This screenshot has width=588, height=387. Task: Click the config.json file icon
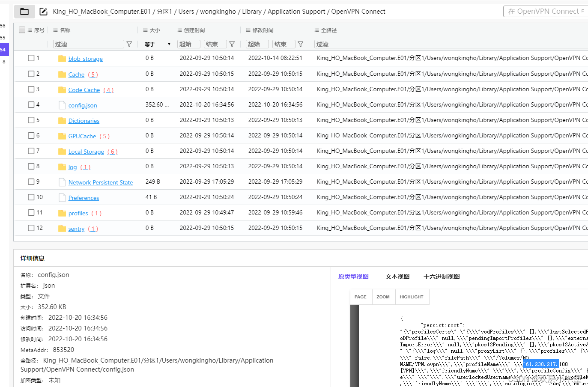pyautogui.click(x=62, y=105)
